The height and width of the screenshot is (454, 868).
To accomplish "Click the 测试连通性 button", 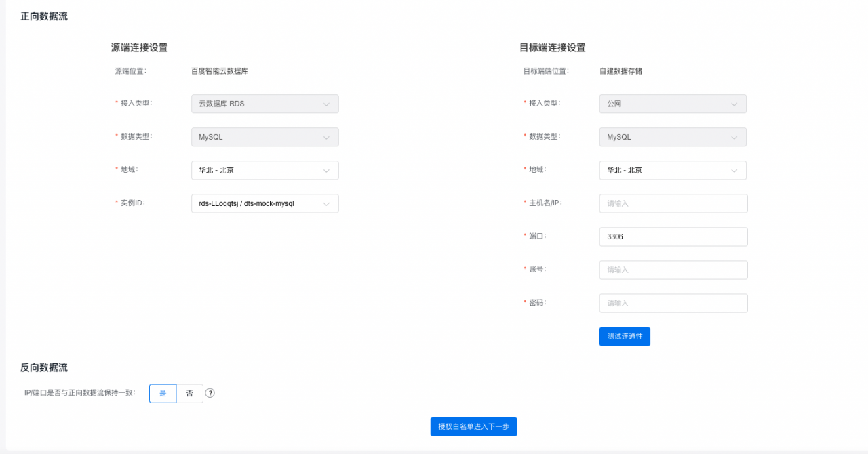I will coord(625,336).
